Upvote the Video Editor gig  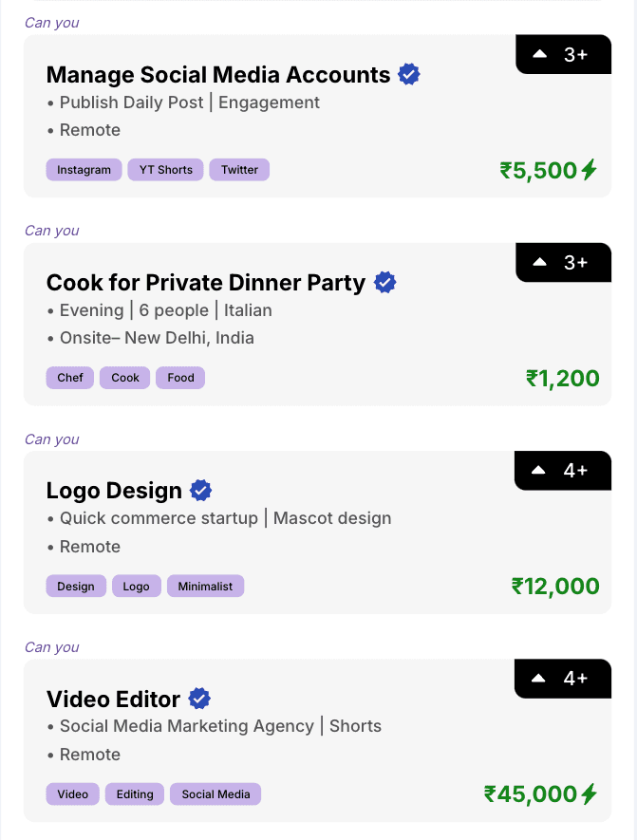point(538,679)
